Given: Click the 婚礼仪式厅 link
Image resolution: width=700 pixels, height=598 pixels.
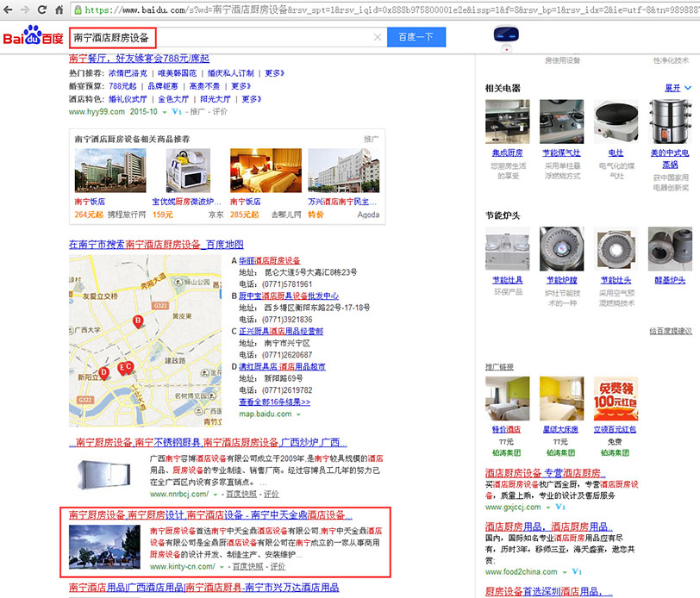Looking at the screenshot, I should [128, 99].
